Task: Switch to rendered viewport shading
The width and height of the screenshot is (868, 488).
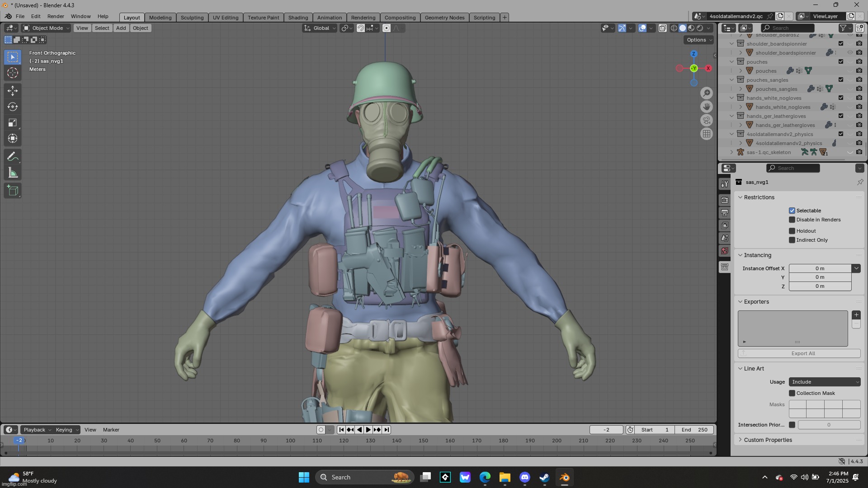Action: click(x=700, y=28)
